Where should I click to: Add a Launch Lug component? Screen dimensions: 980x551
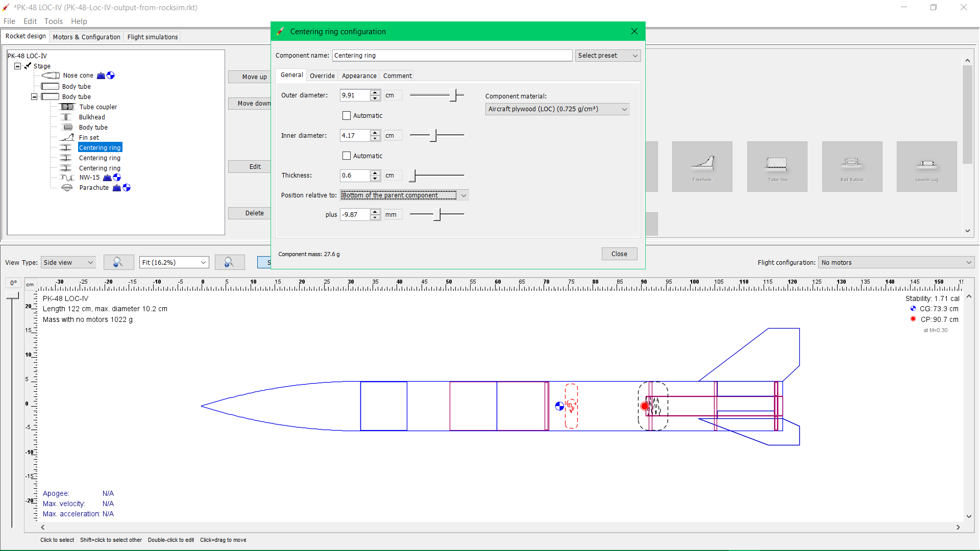point(926,166)
